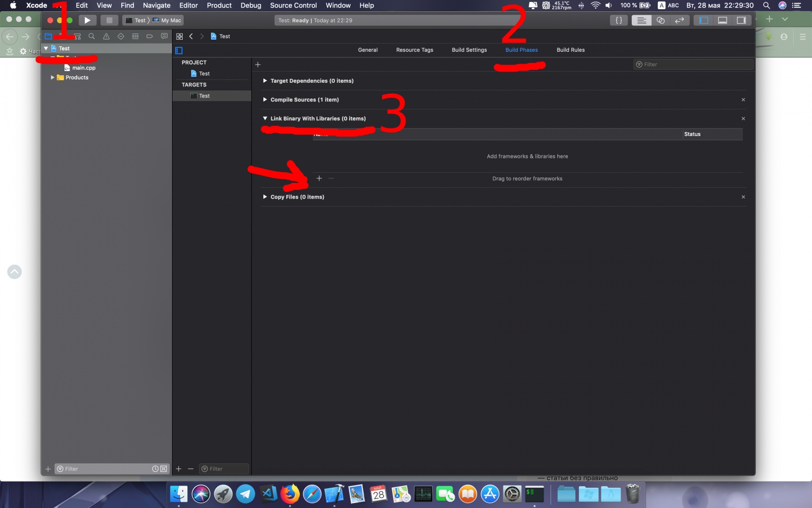Stop the running build
This screenshot has height=508, width=812.
pyautogui.click(x=109, y=20)
